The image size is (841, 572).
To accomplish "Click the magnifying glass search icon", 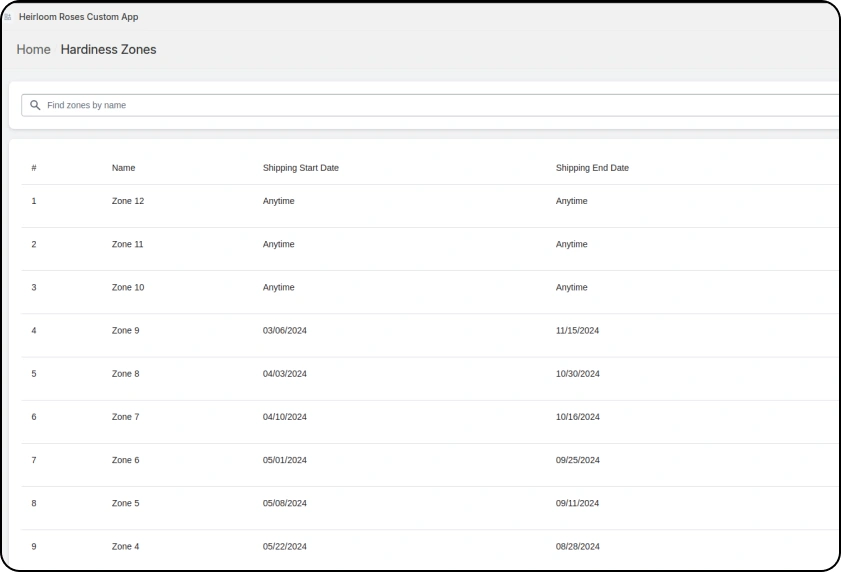I will click(35, 105).
